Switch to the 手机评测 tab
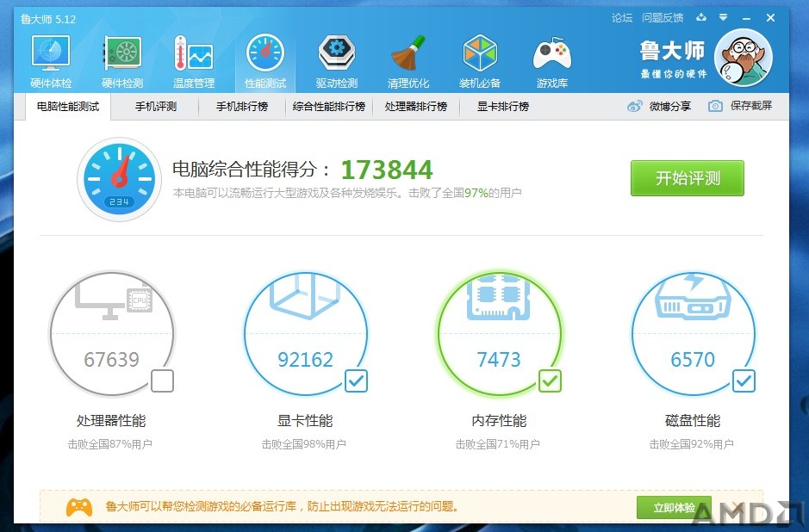The width and height of the screenshot is (809, 532). pos(156,107)
